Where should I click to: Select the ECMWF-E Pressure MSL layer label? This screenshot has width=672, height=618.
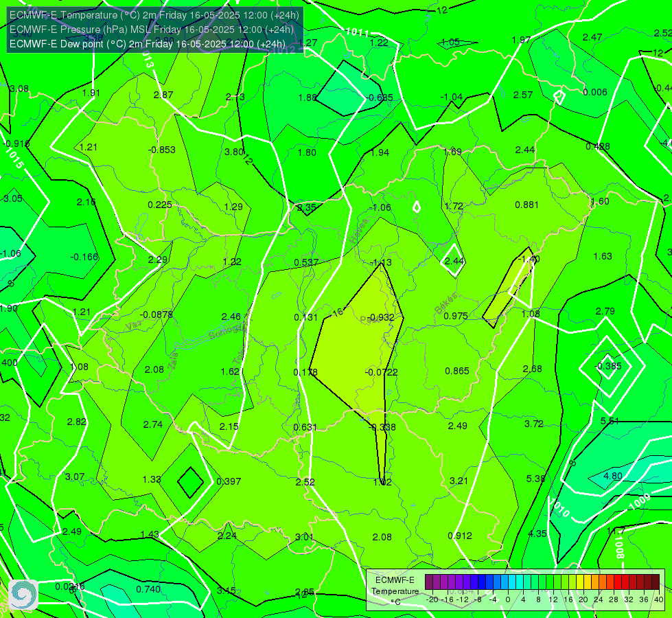[152, 30]
